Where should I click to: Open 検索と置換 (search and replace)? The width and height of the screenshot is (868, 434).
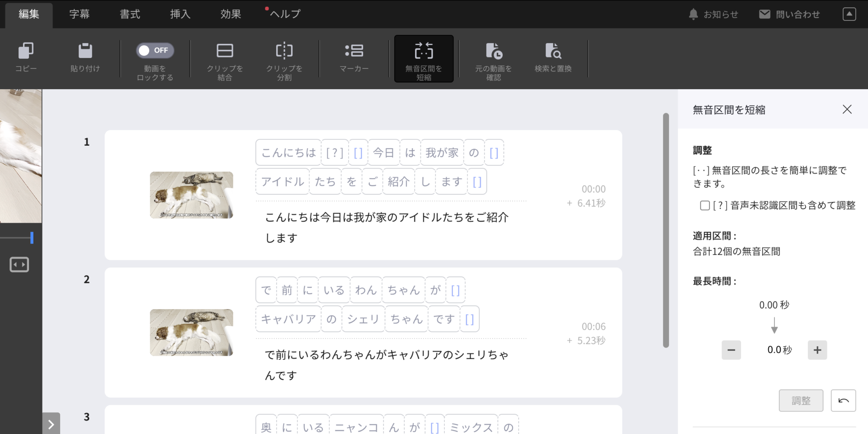pyautogui.click(x=552, y=59)
